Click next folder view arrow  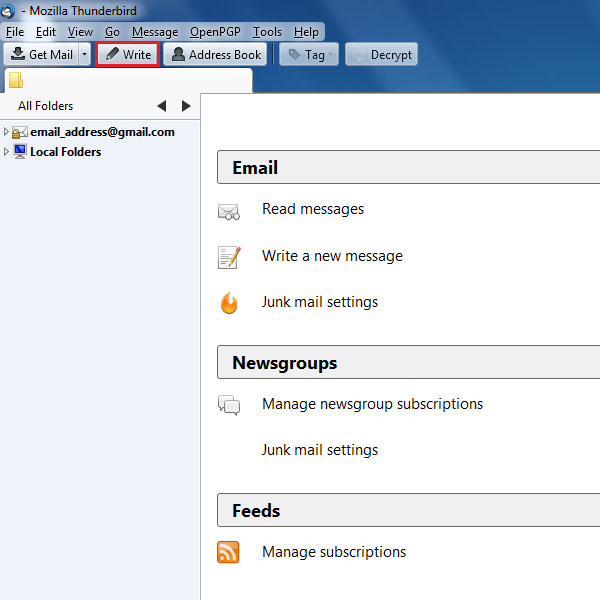[x=186, y=106]
